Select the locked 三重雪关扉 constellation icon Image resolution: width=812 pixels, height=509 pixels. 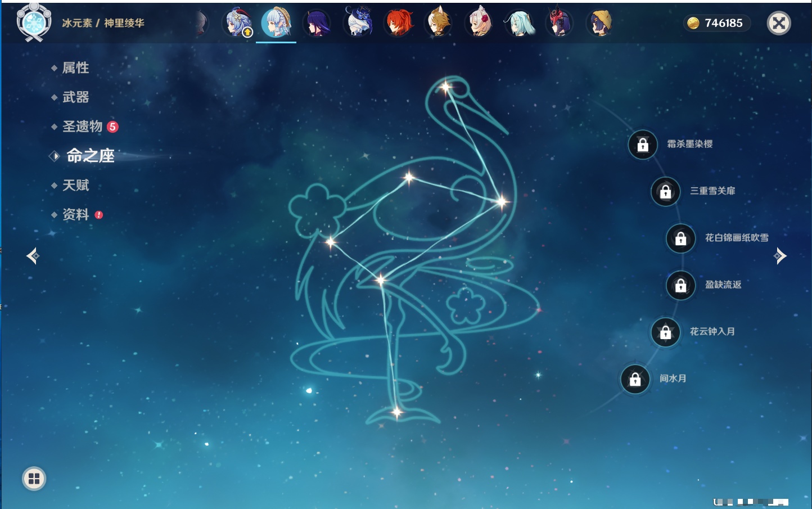[x=666, y=192]
